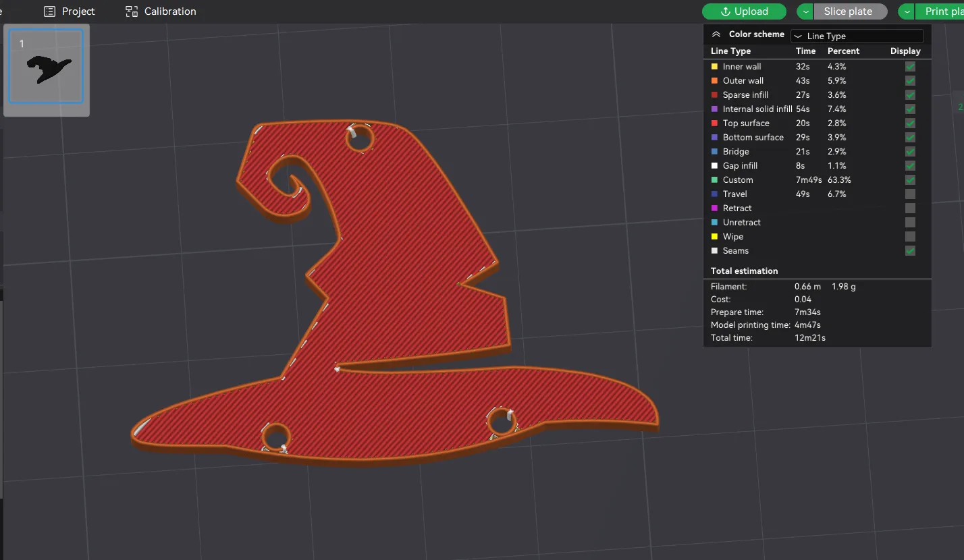
Task: Click the white Seams color swatch
Action: click(x=714, y=251)
